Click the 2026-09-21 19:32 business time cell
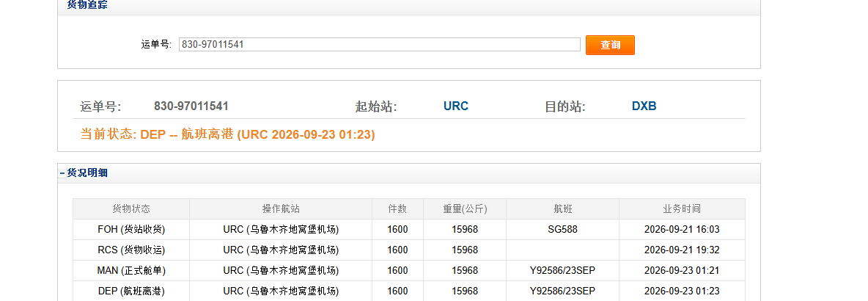The image size is (868, 301). (682, 250)
